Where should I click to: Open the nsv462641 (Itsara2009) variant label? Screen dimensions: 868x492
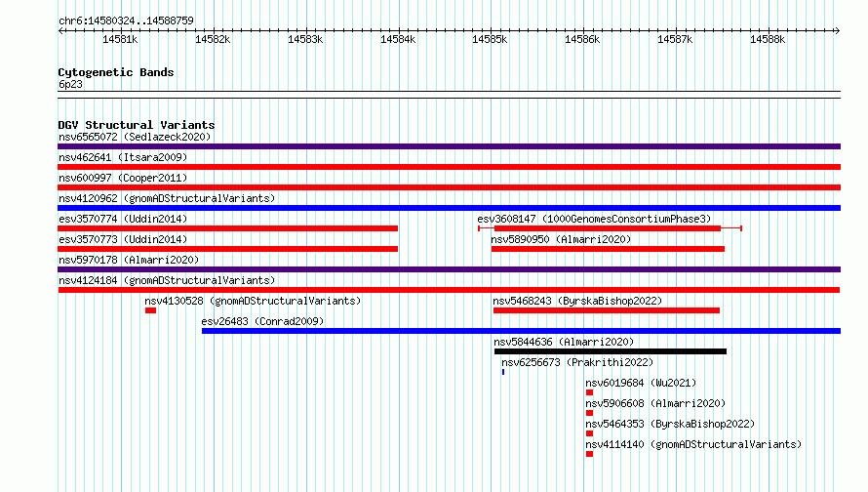123,157
